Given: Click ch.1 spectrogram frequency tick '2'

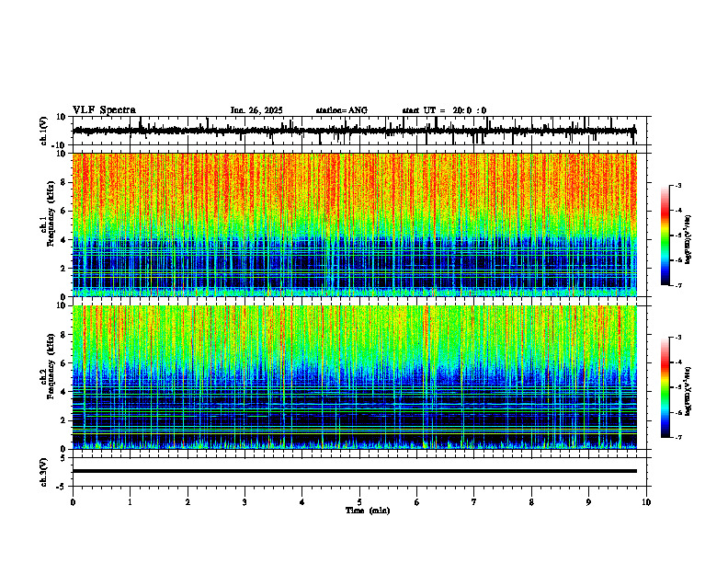Looking at the screenshot, I should click(63, 268).
